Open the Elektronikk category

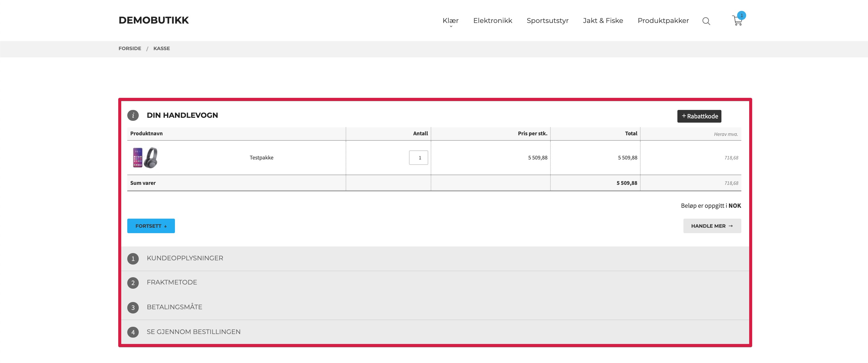tap(493, 21)
